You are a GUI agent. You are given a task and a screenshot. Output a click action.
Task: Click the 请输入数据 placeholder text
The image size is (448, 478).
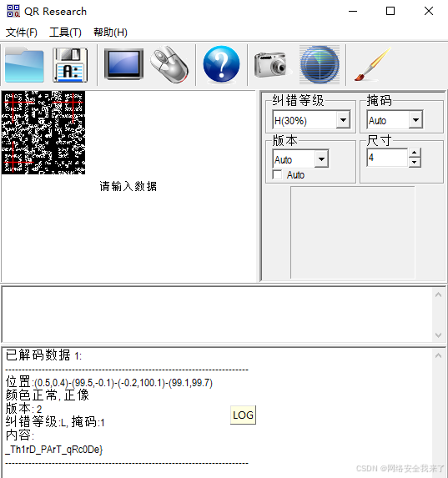pyautogui.click(x=128, y=186)
